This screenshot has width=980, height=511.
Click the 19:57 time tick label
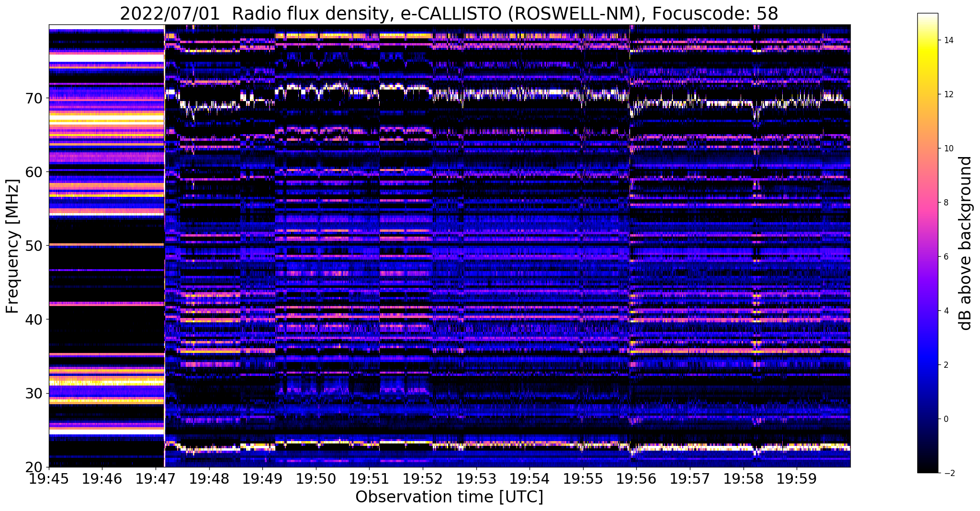coord(690,478)
